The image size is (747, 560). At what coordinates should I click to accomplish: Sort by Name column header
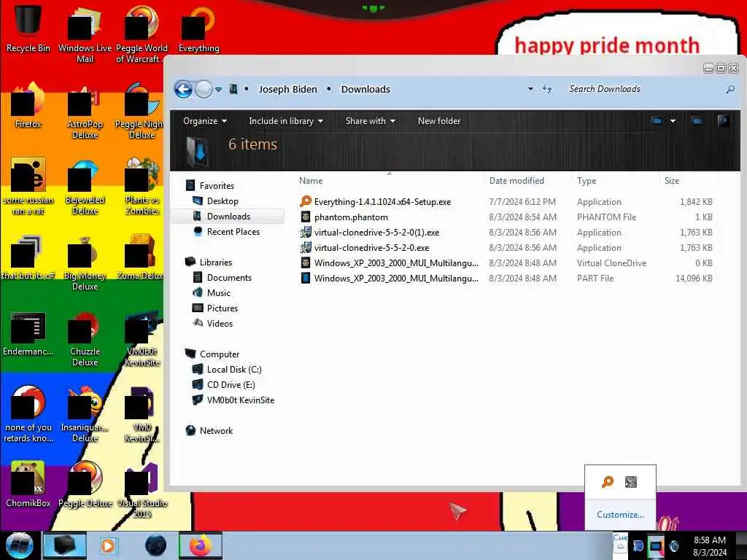pyautogui.click(x=311, y=181)
